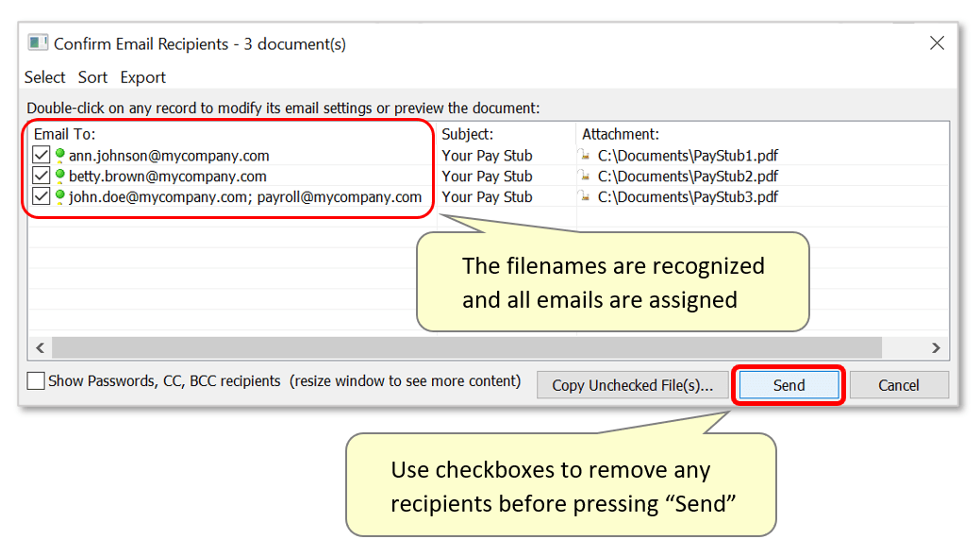Open the Select menu
Screen dimensions: 980x556
click(x=44, y=77)
